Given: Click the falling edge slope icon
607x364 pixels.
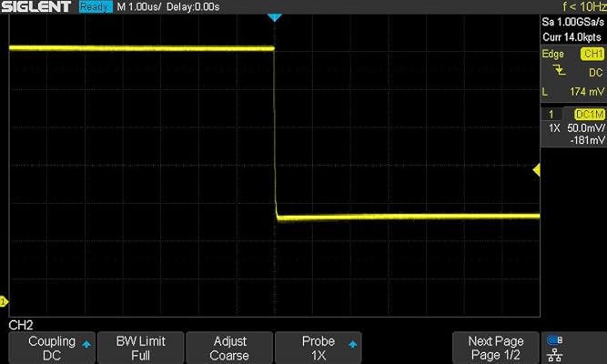Looking at the screenshot, I should [x=559, y=71].
